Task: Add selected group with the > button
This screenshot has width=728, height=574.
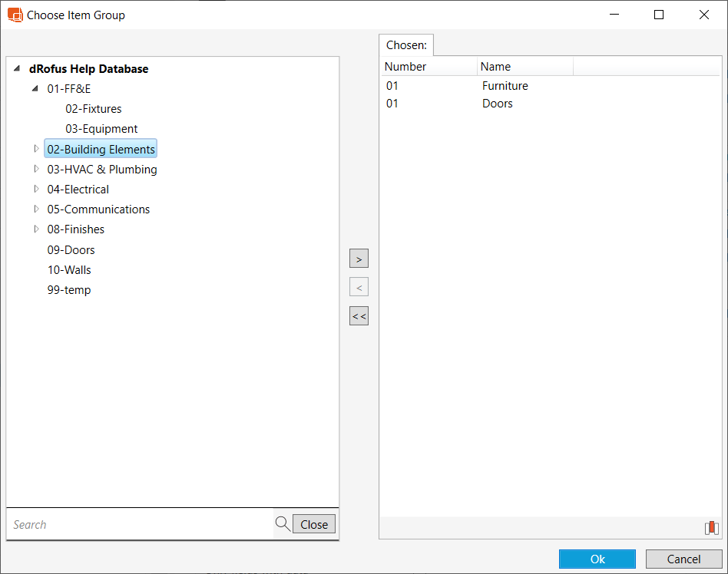Action: pyautogui.click(x=359, y=259)
